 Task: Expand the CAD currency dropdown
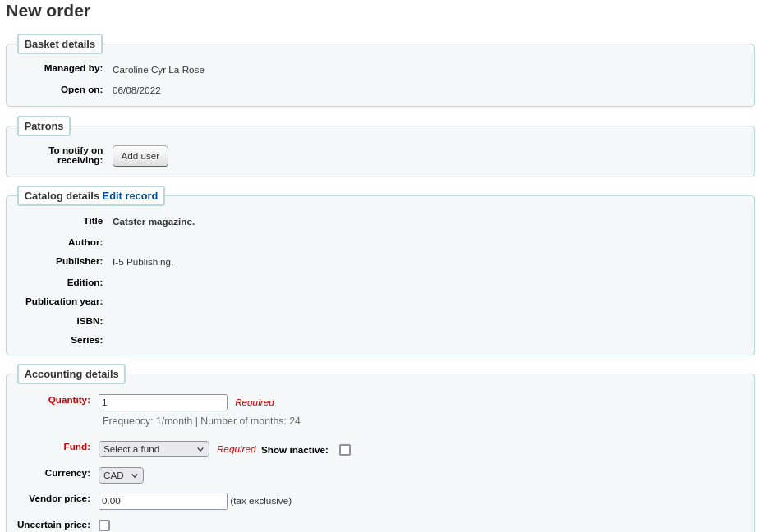[x=121, y=475]
